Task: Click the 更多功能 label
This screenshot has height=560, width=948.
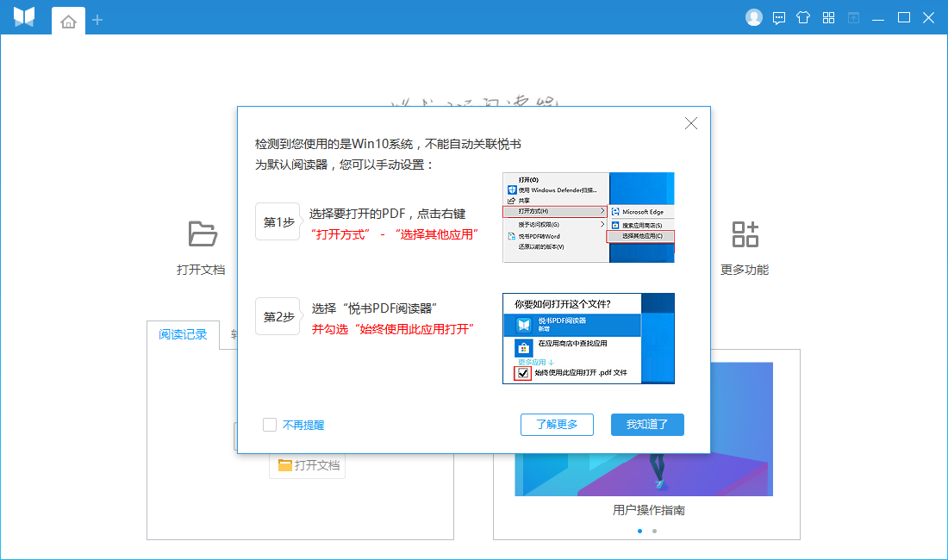Action: pos(745,270)
